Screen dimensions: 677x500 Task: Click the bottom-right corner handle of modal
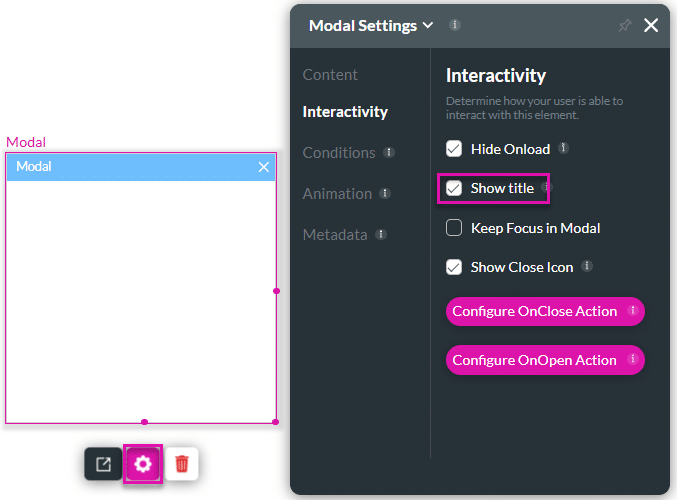tap(276, 422)
